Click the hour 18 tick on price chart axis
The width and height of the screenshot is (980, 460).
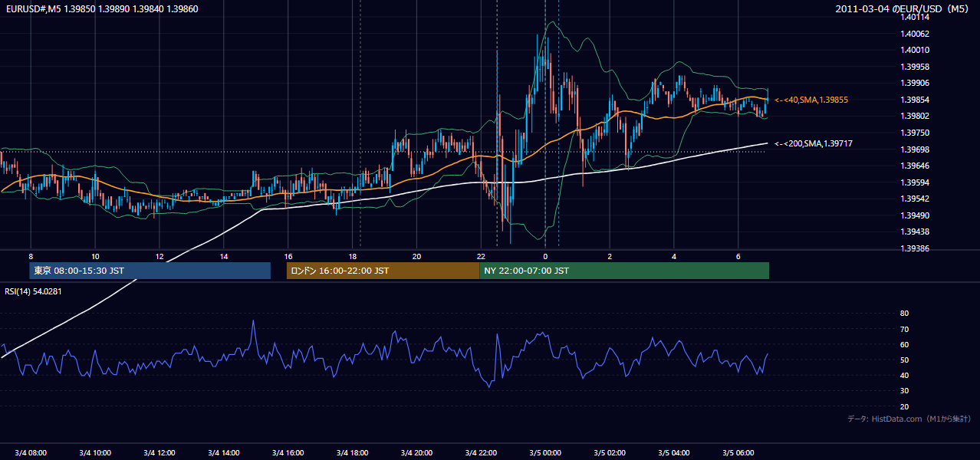[352, 256]
